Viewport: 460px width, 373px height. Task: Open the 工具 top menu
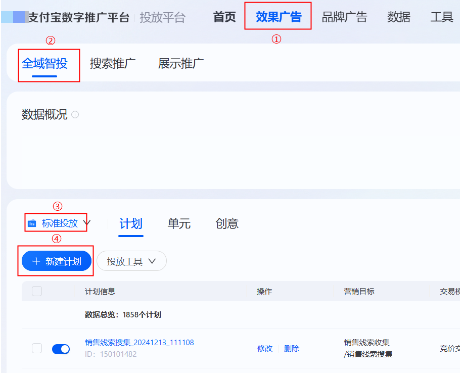click(442, 17)
